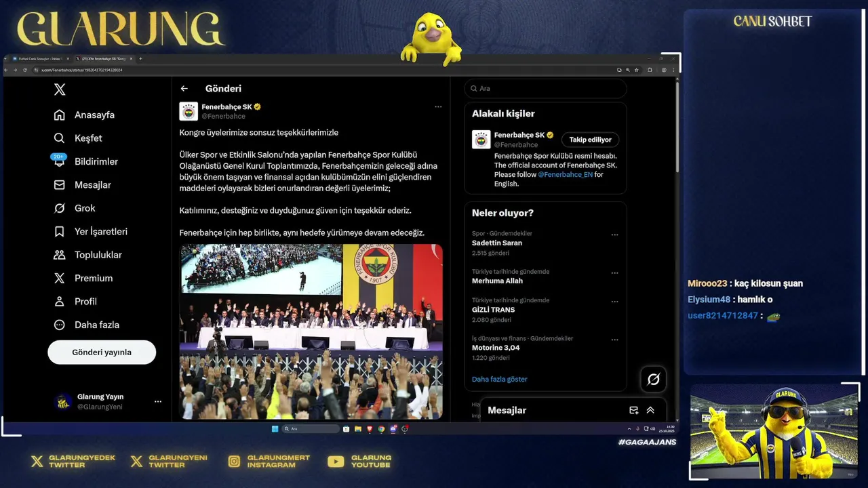
Task: Open Fenerbahçe SK post avatar
Action: 189,111
